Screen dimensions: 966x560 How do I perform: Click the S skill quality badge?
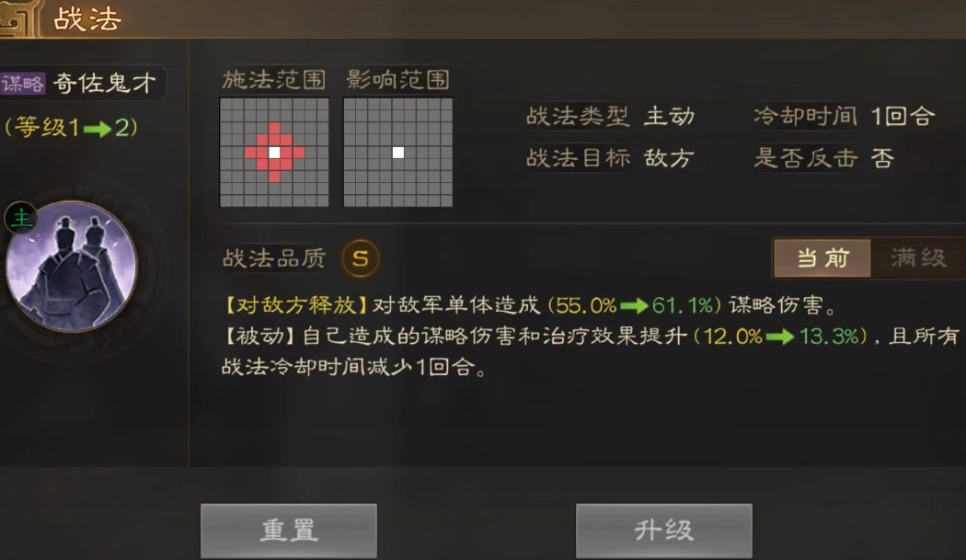click(361, 258)
